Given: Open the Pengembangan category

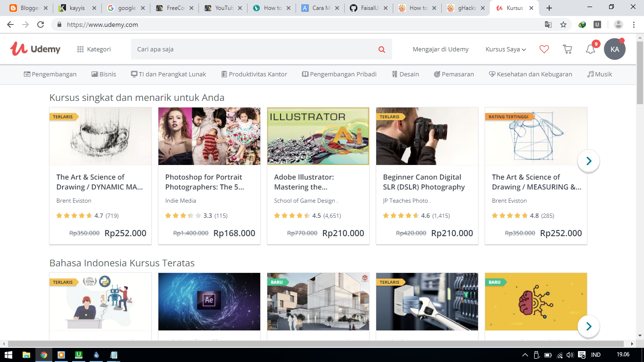Looking at the screenshot, I should point(50,74).
